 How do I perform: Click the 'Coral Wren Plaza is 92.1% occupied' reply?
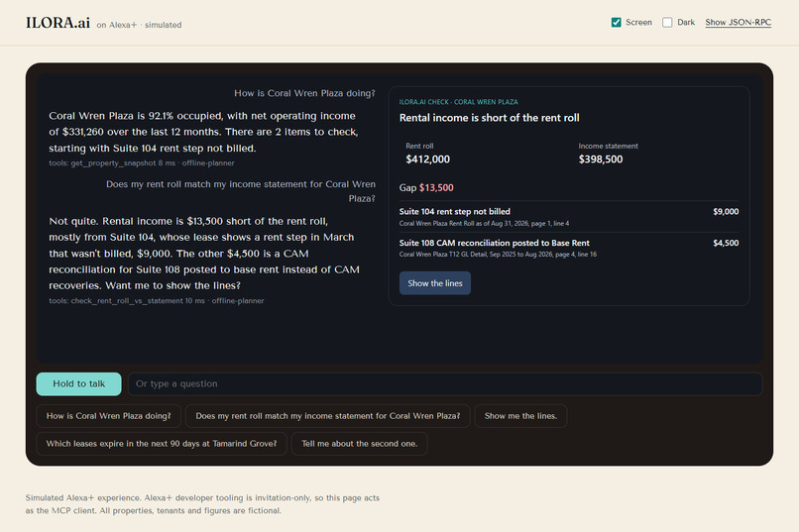tap(204, 132)
